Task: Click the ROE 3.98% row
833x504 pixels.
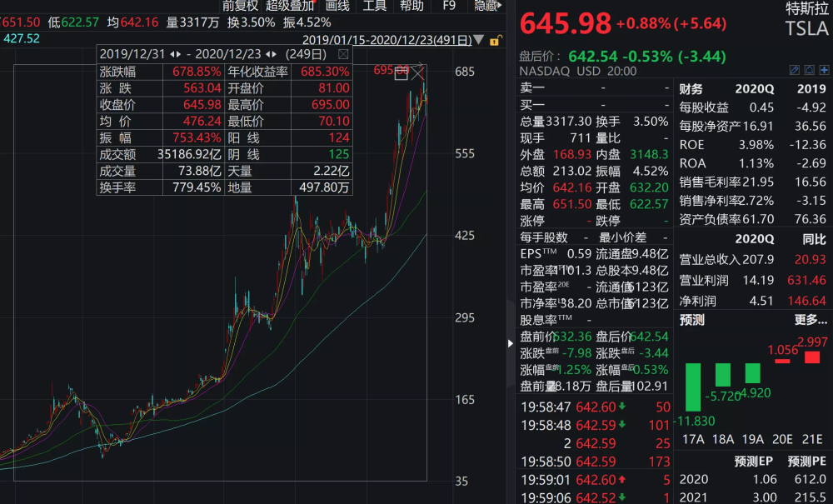Action: pyautogui.click(x=752, y=144)
